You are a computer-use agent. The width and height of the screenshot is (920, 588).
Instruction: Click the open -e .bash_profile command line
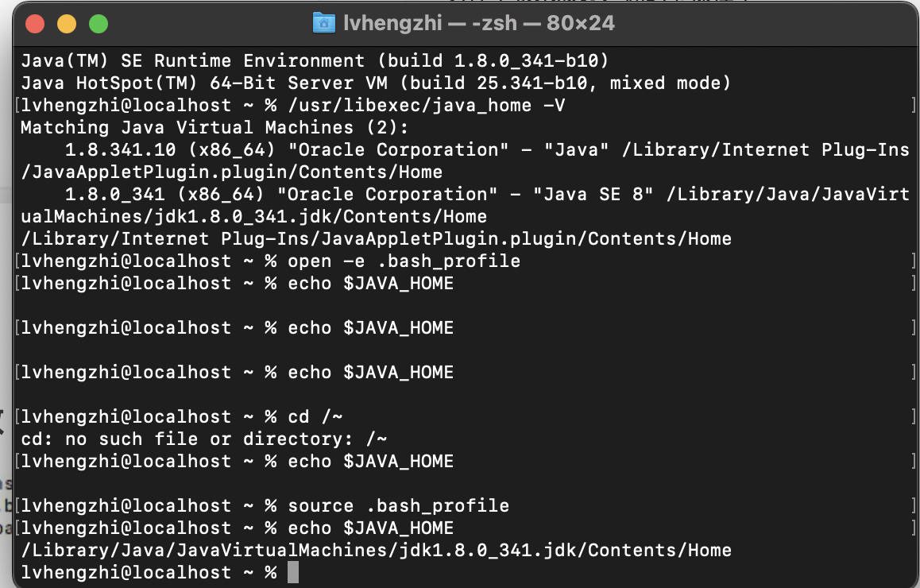270,261
